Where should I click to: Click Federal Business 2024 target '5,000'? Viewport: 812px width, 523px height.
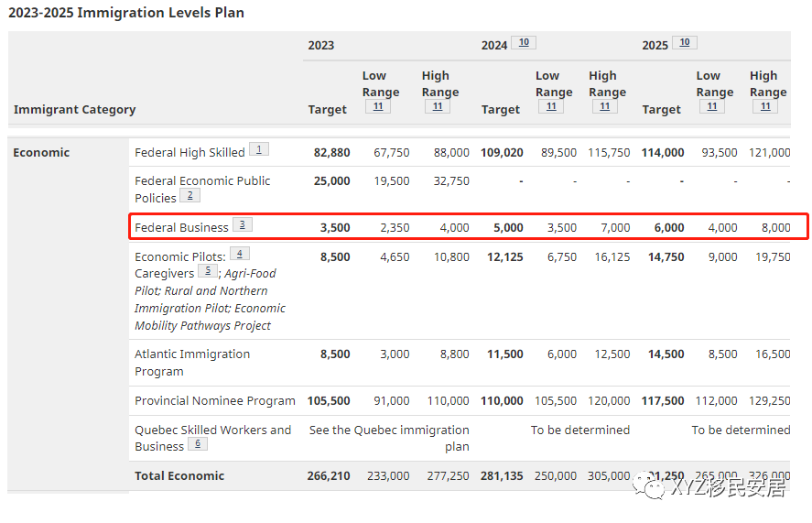pyautogui.click(x=509, y=228)
